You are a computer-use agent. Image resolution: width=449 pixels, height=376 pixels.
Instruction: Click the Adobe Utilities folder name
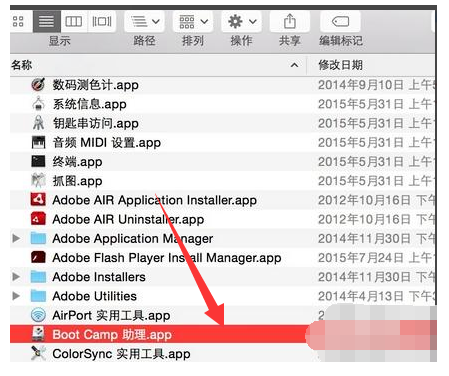tap(95, 296)
